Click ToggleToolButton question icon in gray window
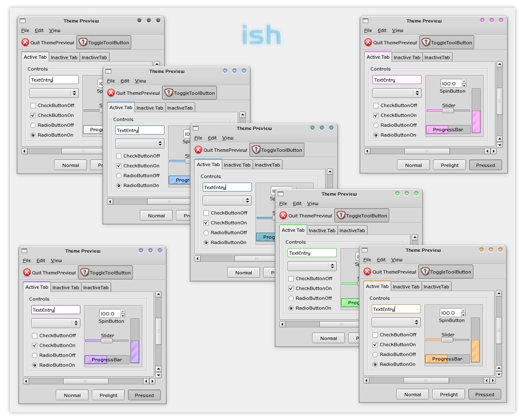Image resolution: width=525 pixels, height=420 pixels. [x=83, y=42]
